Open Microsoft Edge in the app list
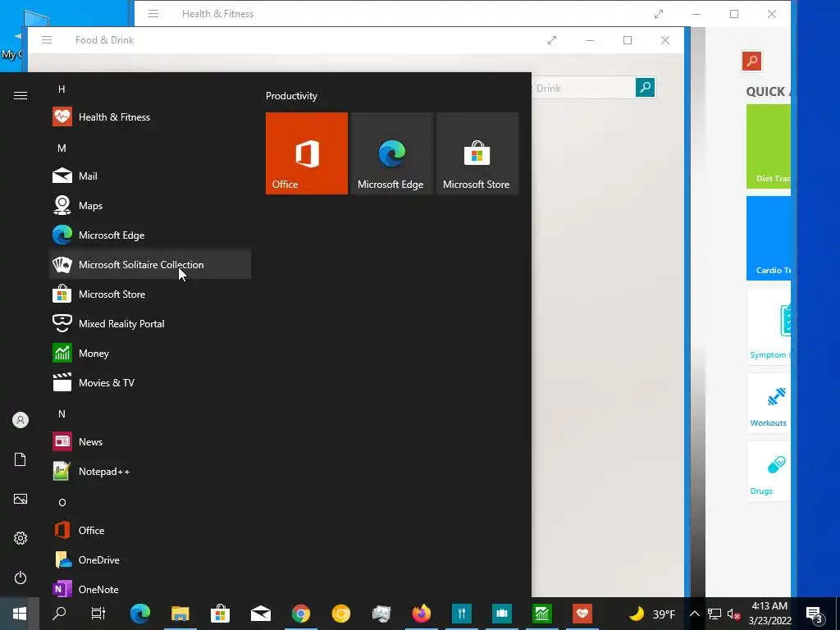Viewport: 840px width, 630px height. point(150,235)
